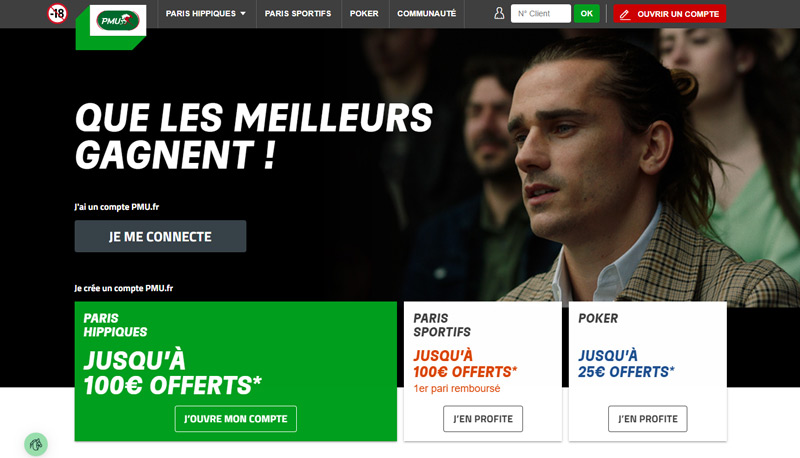Screen dimensions: 800x458
Task: Click J'en profite under Paris Sportifs
Action: (x=483, y=419)
